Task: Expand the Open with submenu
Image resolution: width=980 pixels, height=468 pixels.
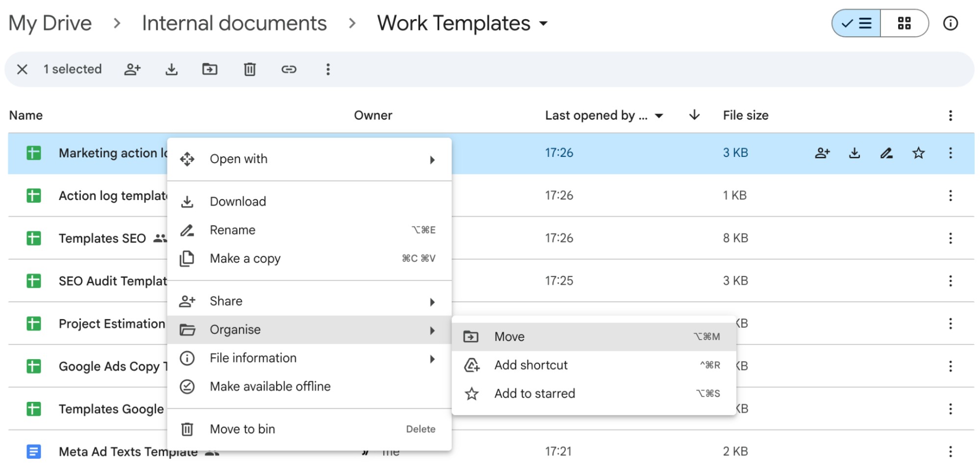Action: coord(309,159)
